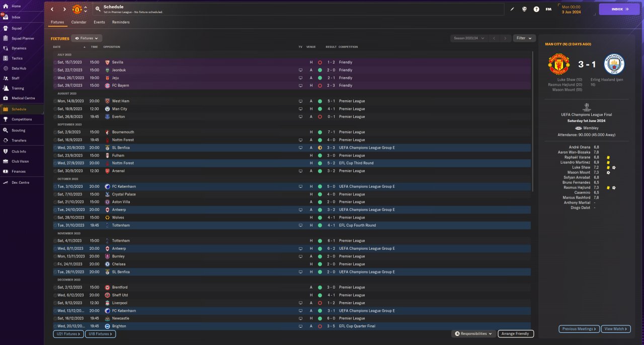The height and width of the screenshot is (345, 644).
Task: Go forward with the right arrow
Action: click(64, 9)
